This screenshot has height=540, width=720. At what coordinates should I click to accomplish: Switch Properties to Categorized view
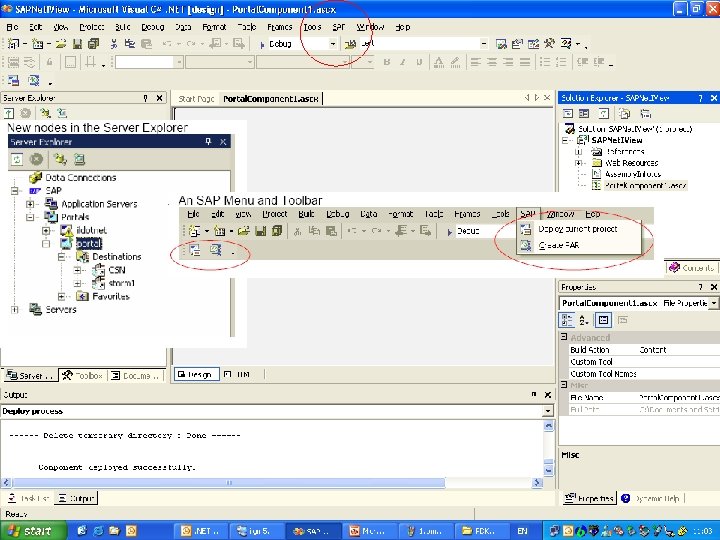point(567,320)
